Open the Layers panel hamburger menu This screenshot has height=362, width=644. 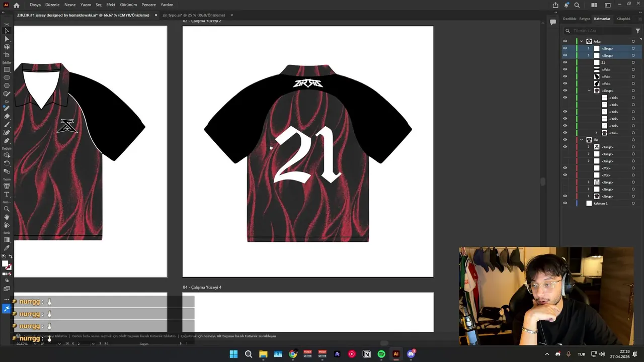pyautogui.click(x=639, y=19)
